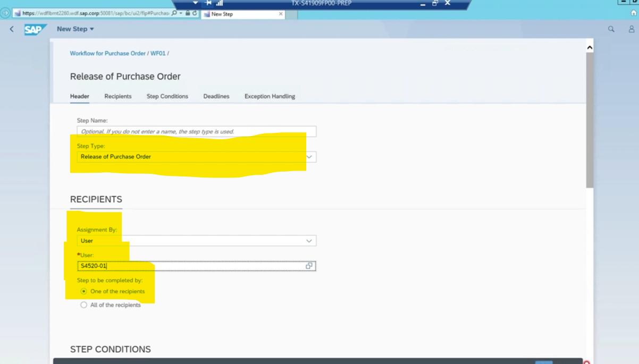Open the address bar dropdown arrow

(x=181, y=13)
